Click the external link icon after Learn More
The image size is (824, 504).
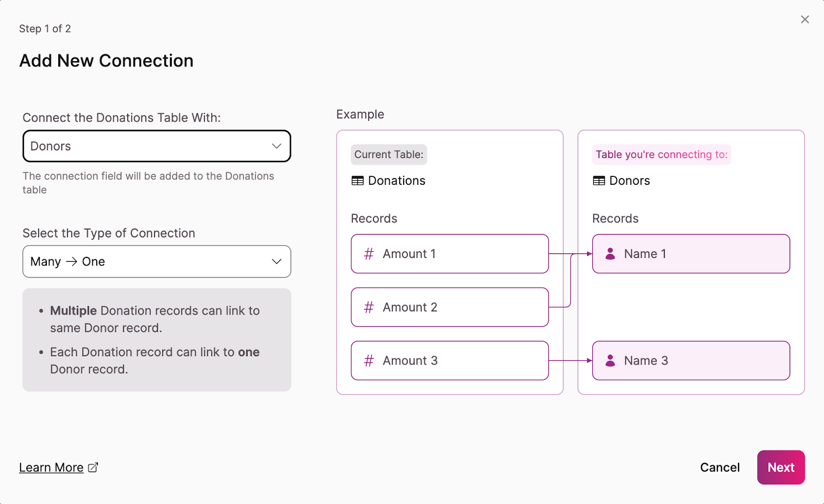(93, 467)
